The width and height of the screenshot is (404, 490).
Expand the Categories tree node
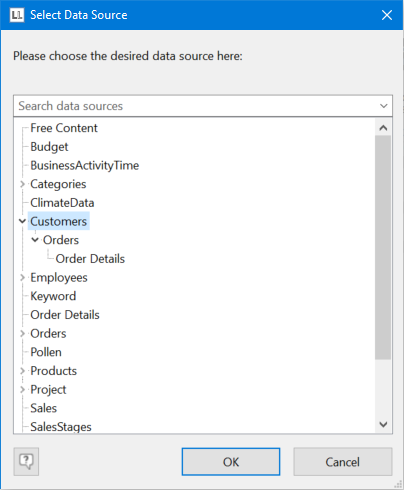[22, 184]
